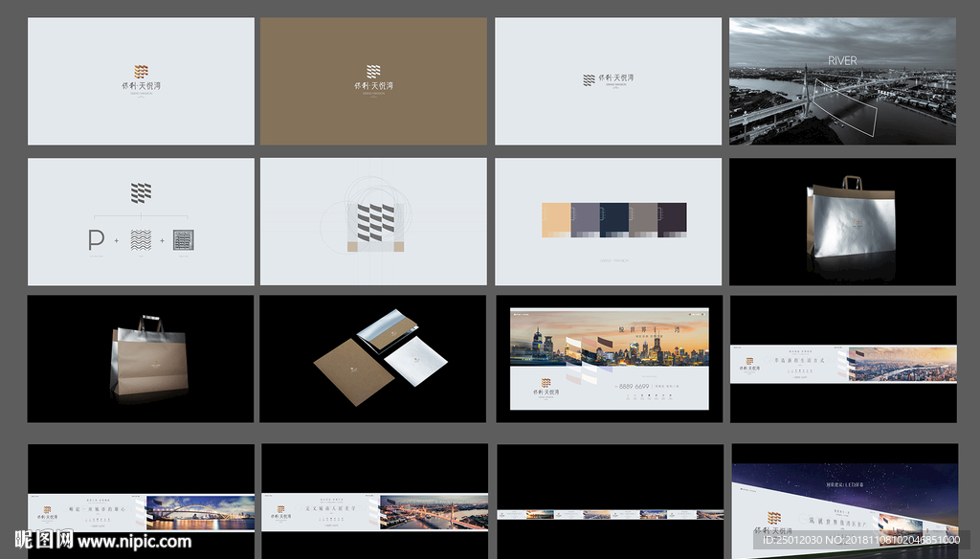Open the logo breakdown card with P

click(141, 221)
